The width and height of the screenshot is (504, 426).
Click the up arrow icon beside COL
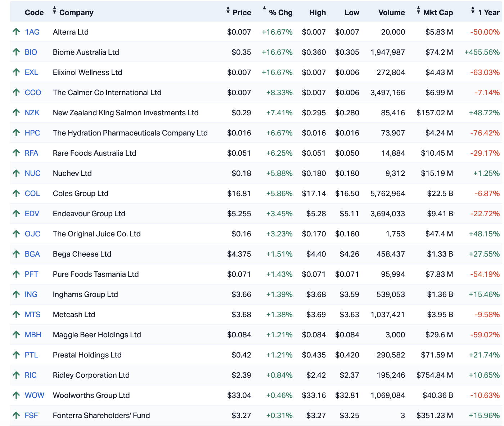[x=16, y=193]
